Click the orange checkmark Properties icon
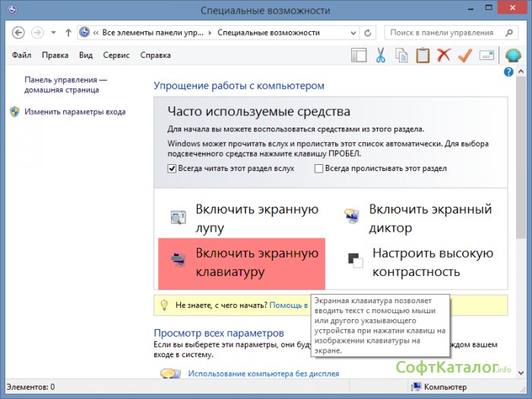The width and height of the screenshot is (532, 399). (464, 55)
